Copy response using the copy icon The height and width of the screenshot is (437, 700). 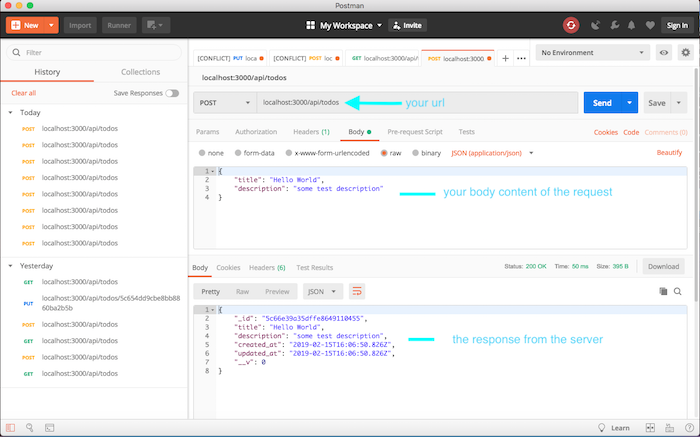(662, 291)
